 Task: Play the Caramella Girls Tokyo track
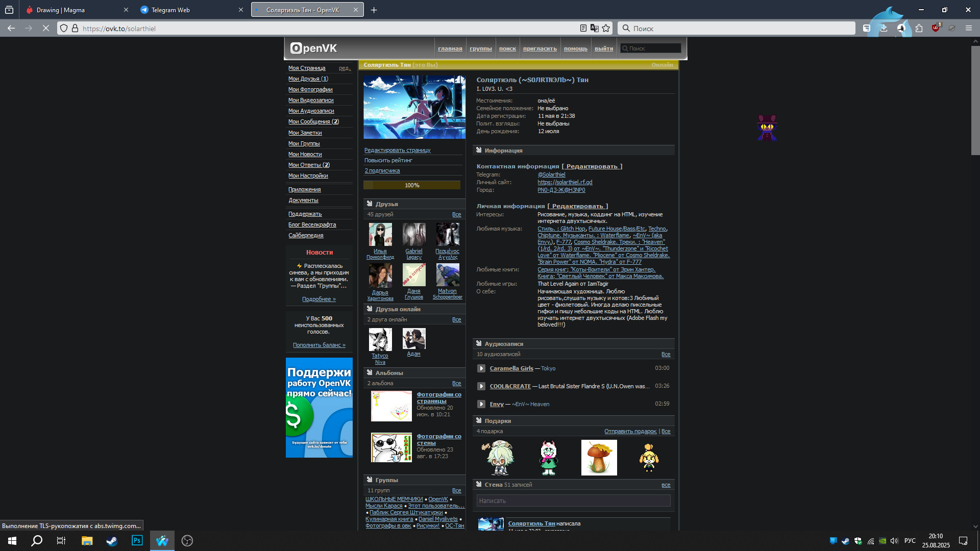pos(481,368)
